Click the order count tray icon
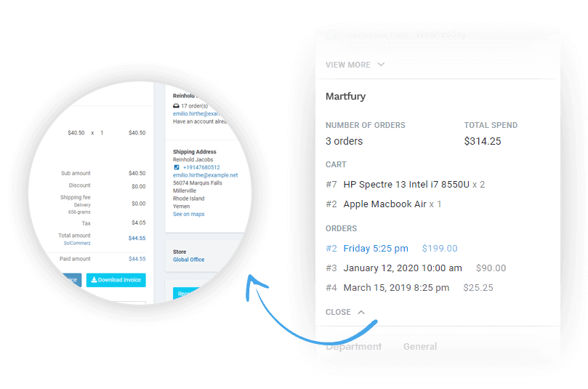Viewport: 588px width, 389px height. [176, 106]
